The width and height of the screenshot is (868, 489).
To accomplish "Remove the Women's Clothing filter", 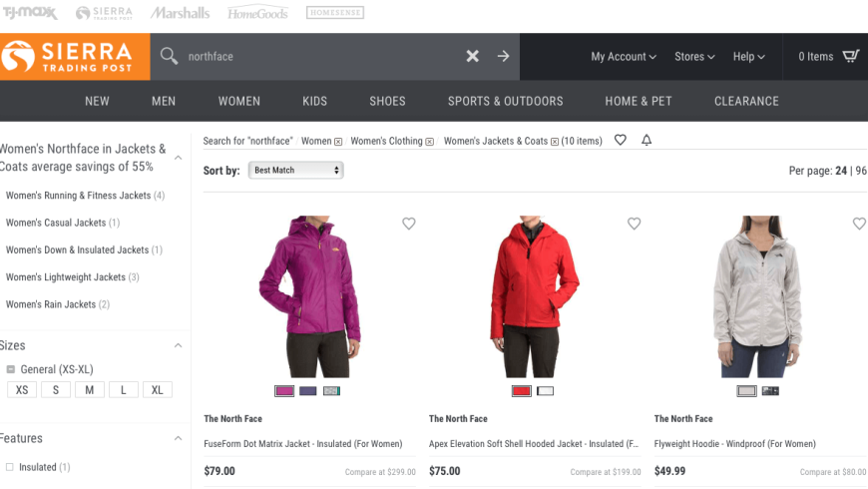I will pos(429,142).
